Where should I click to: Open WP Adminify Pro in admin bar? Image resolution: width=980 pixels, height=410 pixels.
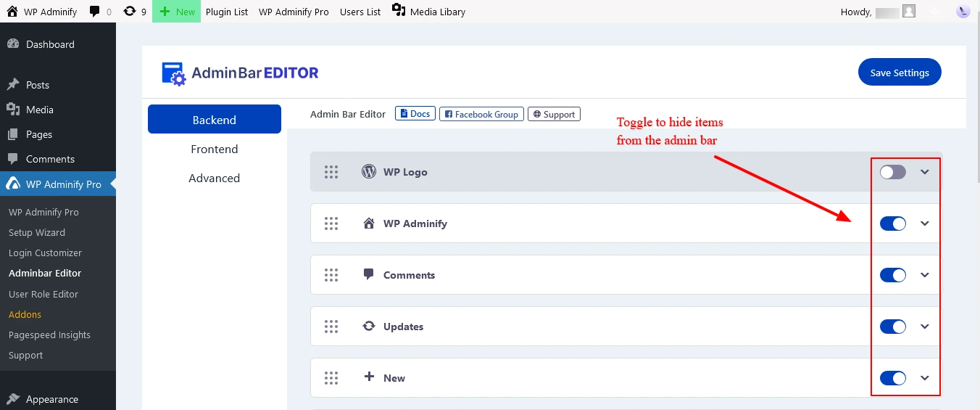coord(294,12)
